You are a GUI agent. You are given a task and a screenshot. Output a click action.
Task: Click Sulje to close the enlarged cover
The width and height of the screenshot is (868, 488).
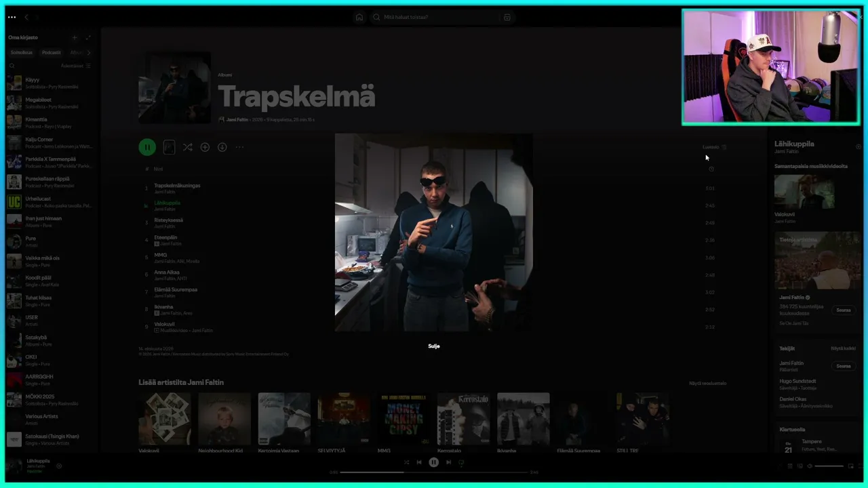click(x=434, y=346)
